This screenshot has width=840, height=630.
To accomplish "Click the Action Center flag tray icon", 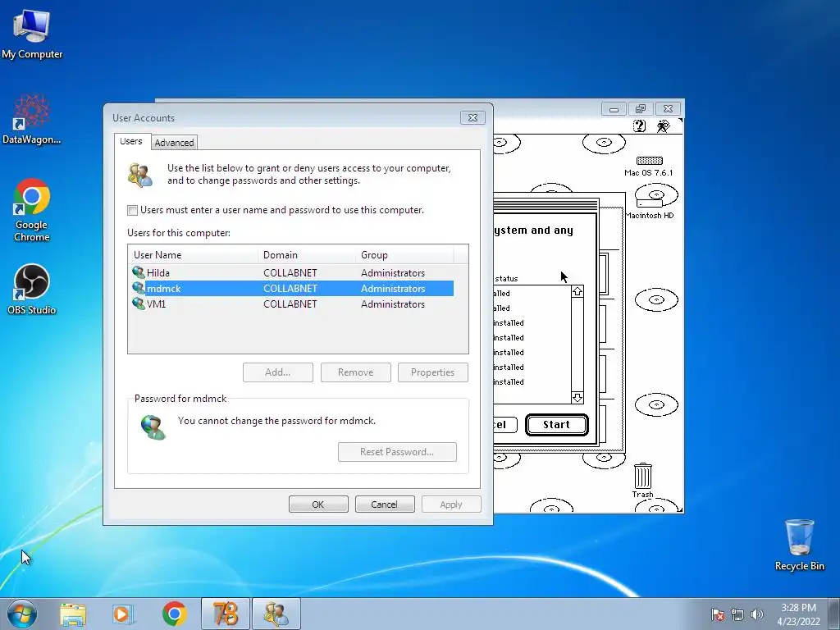I will (x=718, y=614).
